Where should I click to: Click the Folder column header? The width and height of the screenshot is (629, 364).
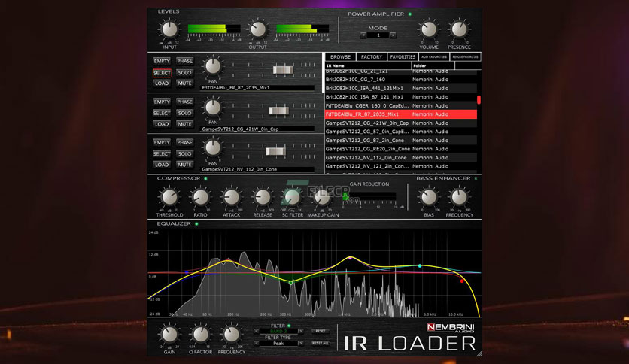[433, 65]
